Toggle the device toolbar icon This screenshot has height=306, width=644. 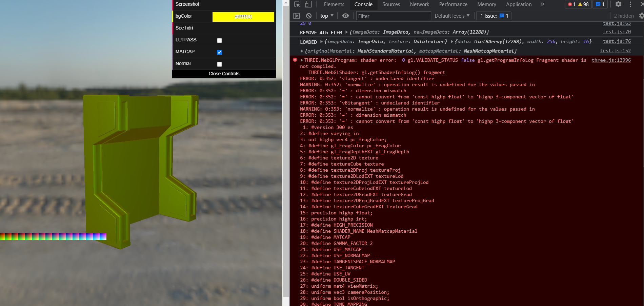[308, 4]
